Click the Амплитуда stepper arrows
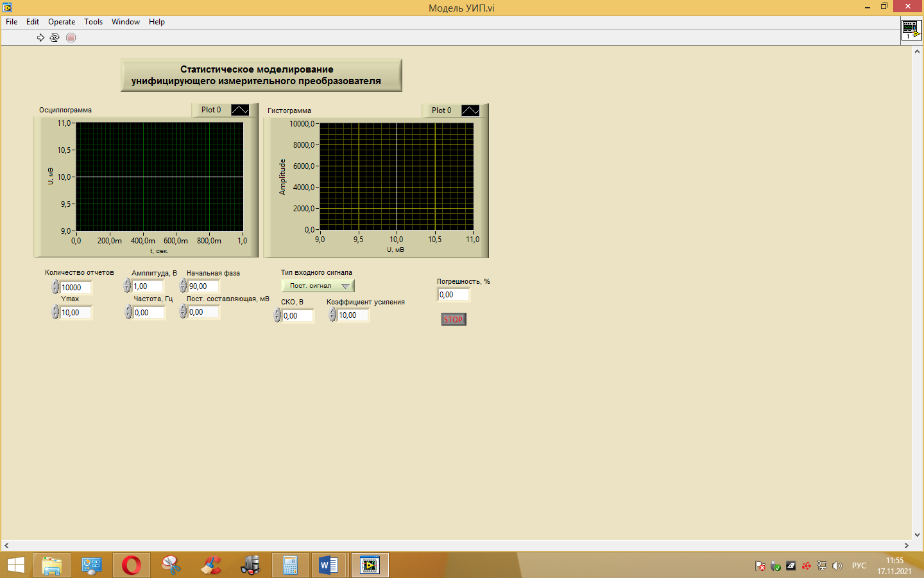The height and width of the screenshot is (578, 924). (x=128, y=286)
